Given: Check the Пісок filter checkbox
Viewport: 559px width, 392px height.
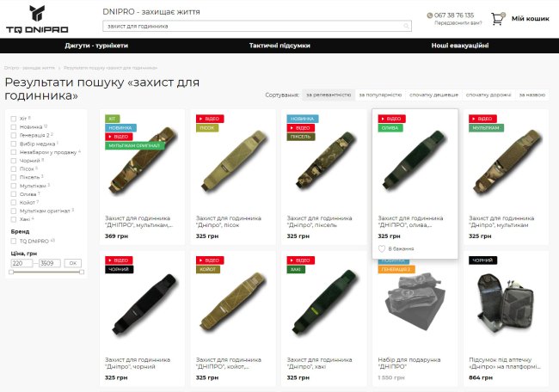Looking at the screenshot, I should tap(14, 168).
